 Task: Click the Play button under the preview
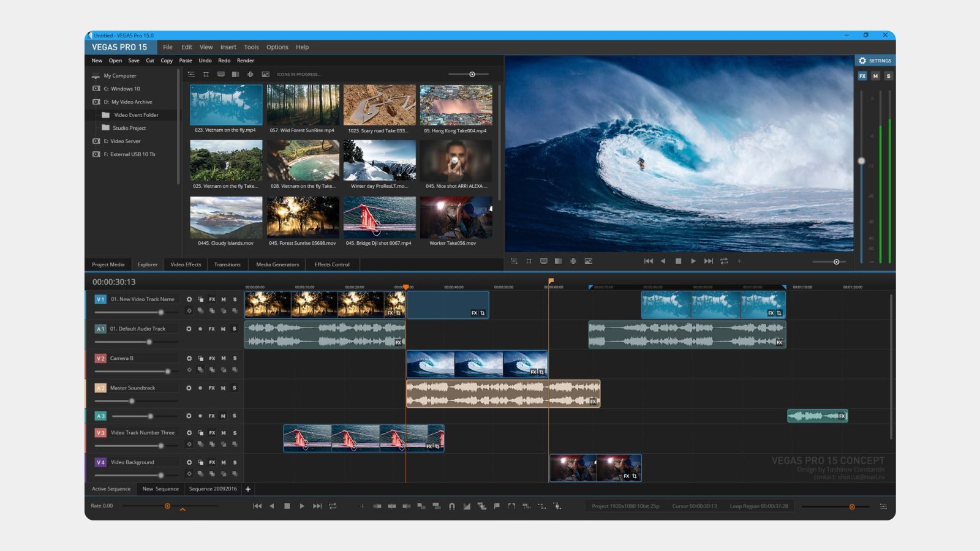pos(693,261)
